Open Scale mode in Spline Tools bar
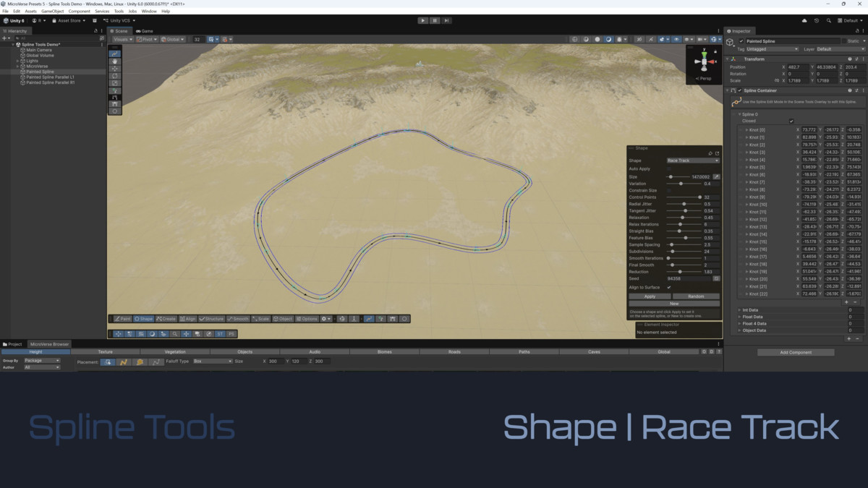868x488 pixels. [260, 319]
